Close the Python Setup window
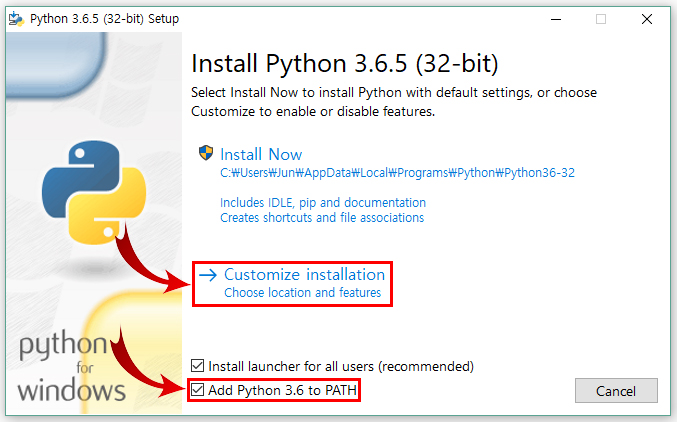The height and width of the screenshot is (422, 677). point(647,19)
